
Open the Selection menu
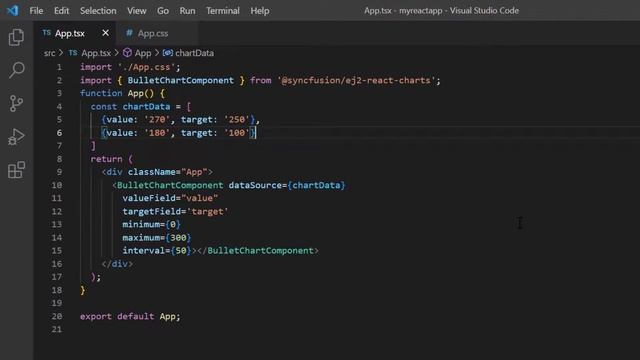(98, 11)
